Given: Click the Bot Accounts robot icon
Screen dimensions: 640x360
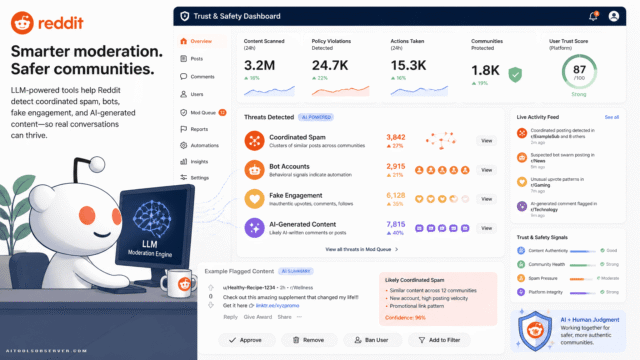Looking at the screenshot, I should pyautogui.click(x=254, y=170).
